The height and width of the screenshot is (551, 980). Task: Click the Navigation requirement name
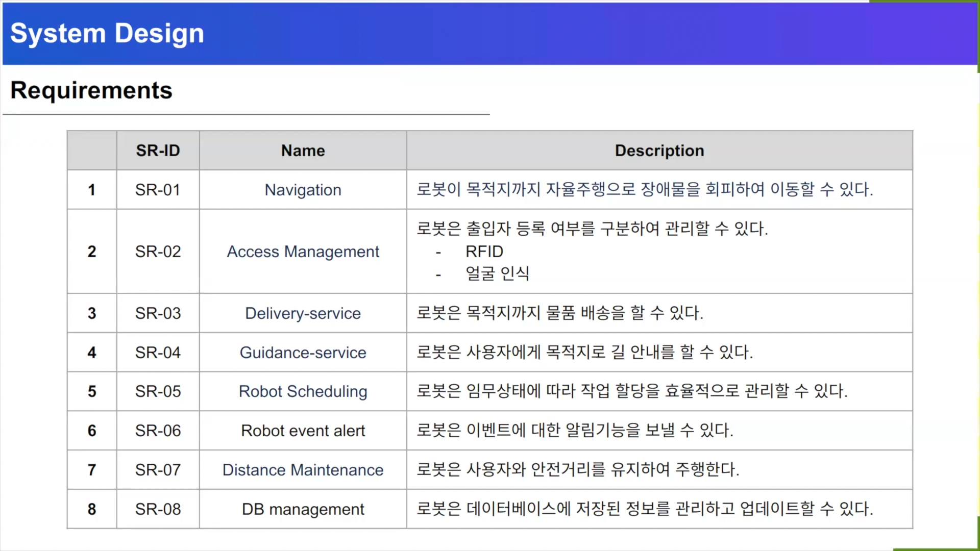pyautogui.click(x=303, y=190)
